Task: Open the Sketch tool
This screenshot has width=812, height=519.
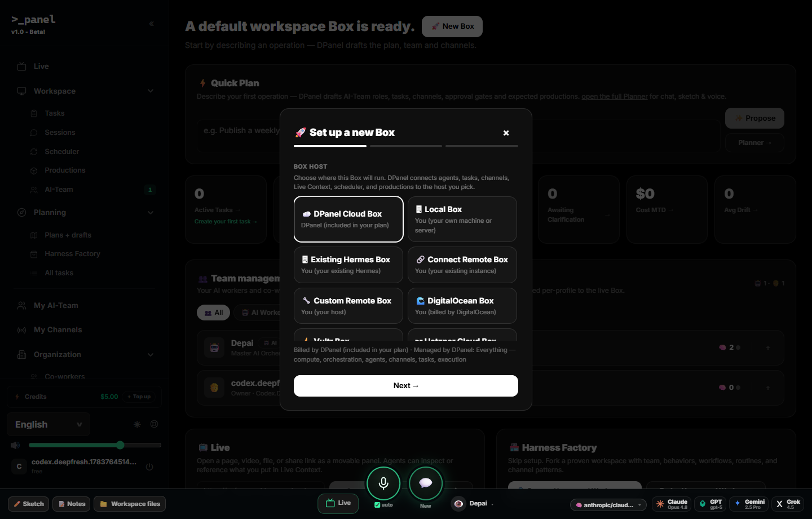Action: pos(28,504)
